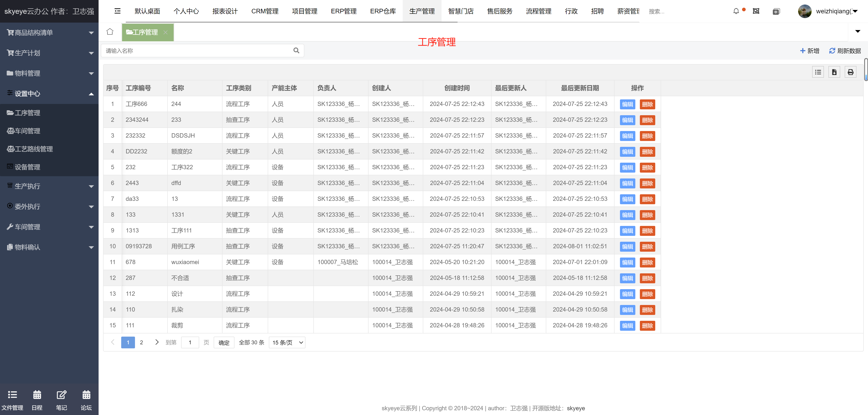Select 工艺路线管理 in the sidebar
Viewport: 868px width, 415px height.
(x=34, y=149)
